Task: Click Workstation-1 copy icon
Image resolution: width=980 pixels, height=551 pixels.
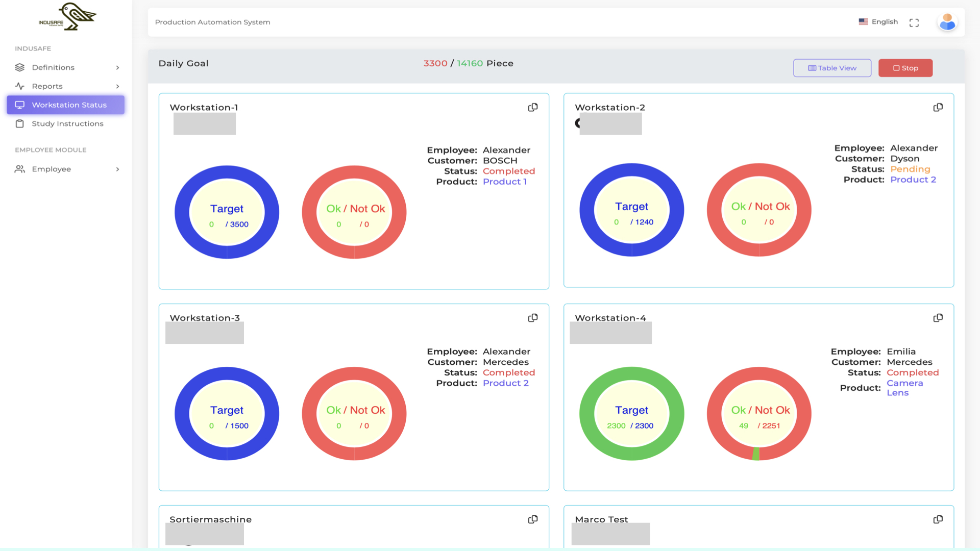Action: tap(532, 107)
